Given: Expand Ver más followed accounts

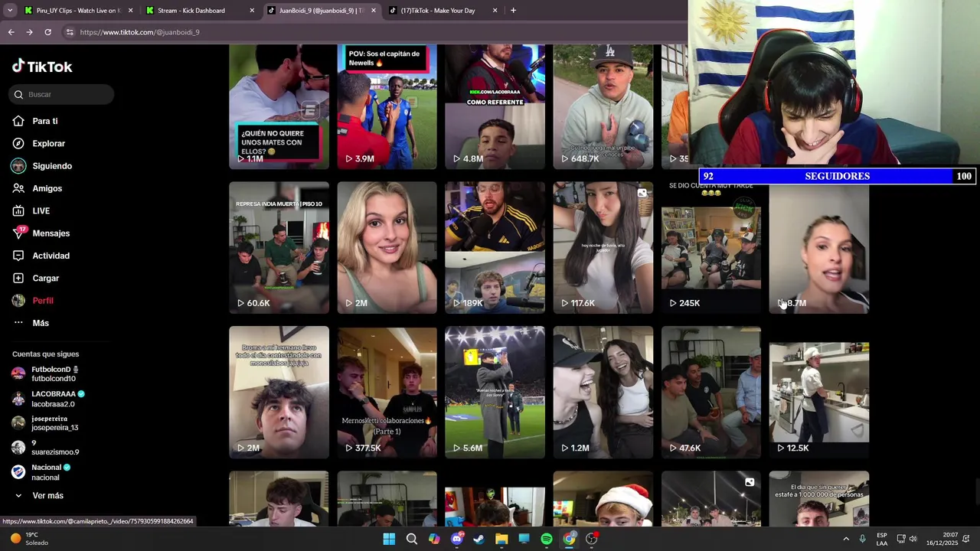Looking at the screenshot, I should (x=47, y=496).
